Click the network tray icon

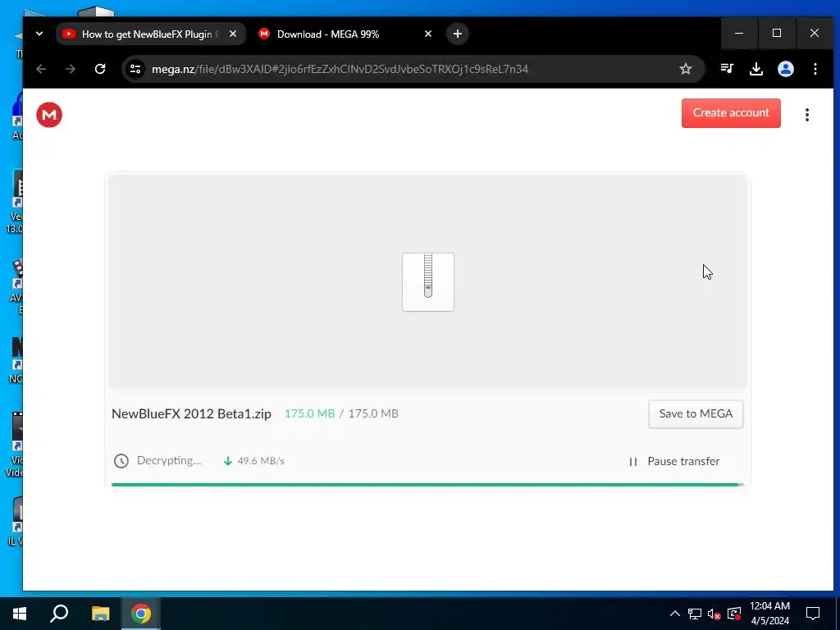click(x=695, y=614)
